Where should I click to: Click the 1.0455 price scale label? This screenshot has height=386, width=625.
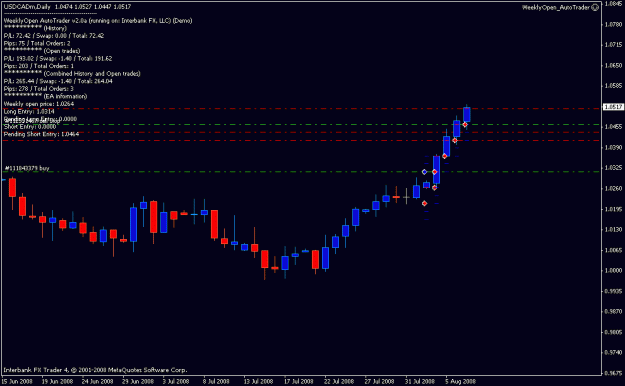pyautogui.click(x=614, y=127)
